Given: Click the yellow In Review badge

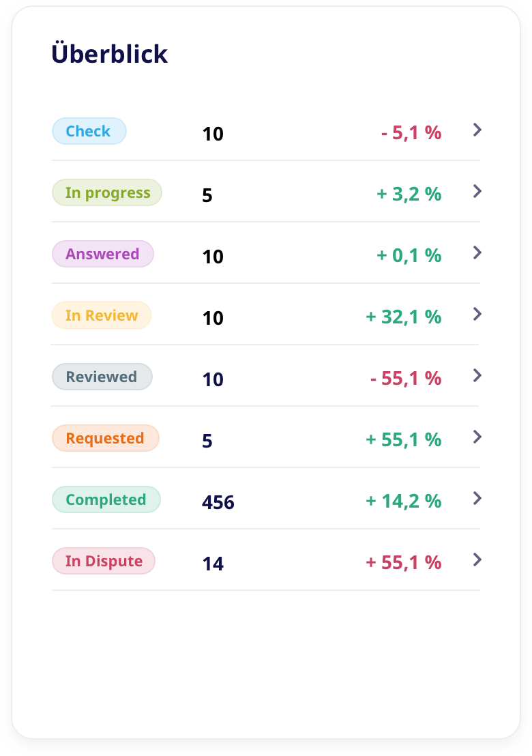Looking at the screenshot, I should coord(102,315).
